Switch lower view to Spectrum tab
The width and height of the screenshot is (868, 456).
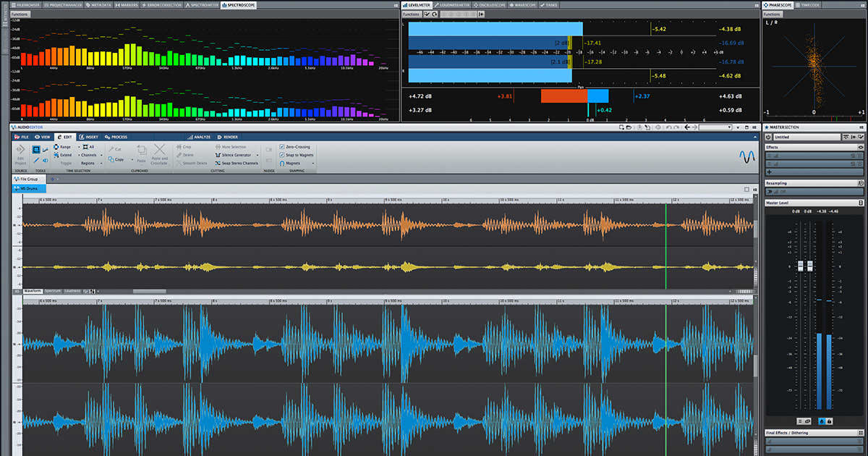point(54,291)
